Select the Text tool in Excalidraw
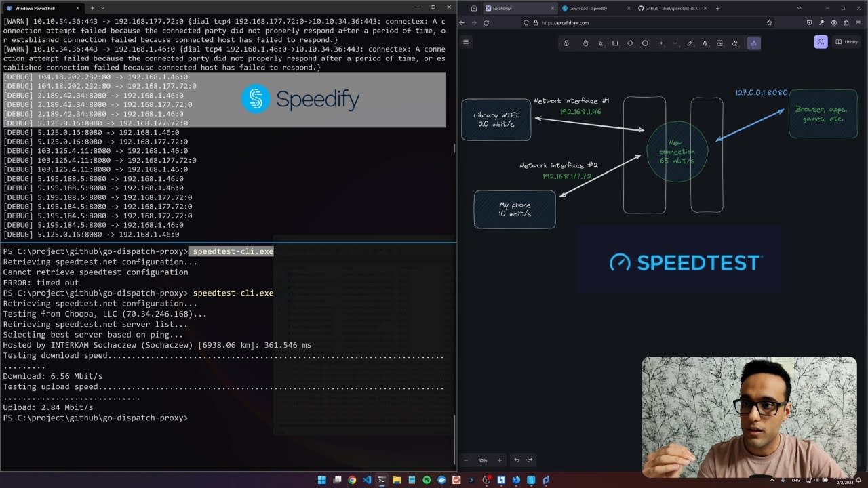Screen dimensions: 868x488 705,43
